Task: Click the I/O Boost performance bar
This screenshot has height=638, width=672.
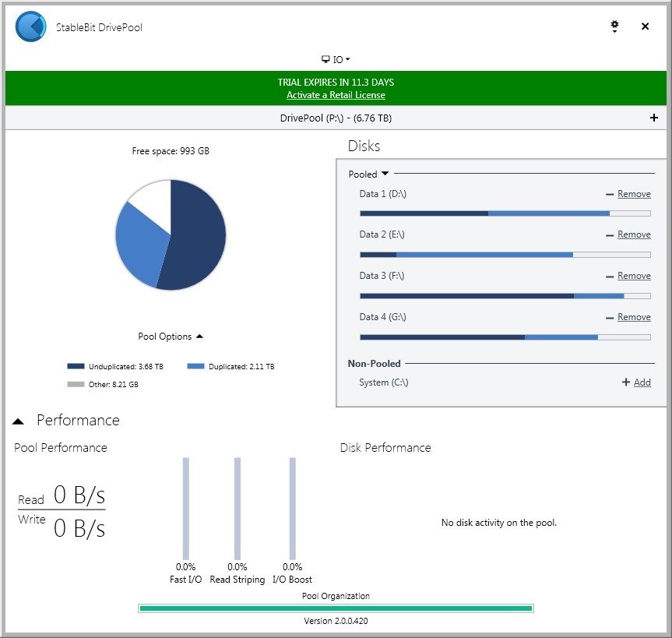Action: (292, 509)
